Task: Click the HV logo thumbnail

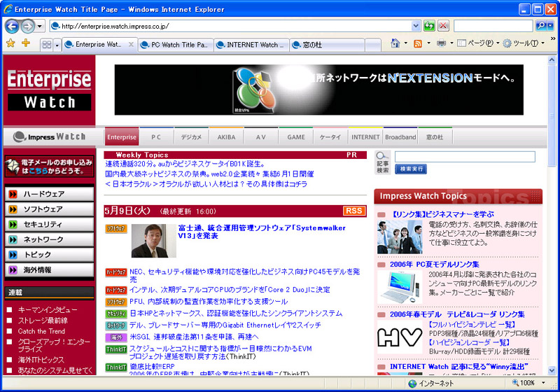Action: click(400, 337)
